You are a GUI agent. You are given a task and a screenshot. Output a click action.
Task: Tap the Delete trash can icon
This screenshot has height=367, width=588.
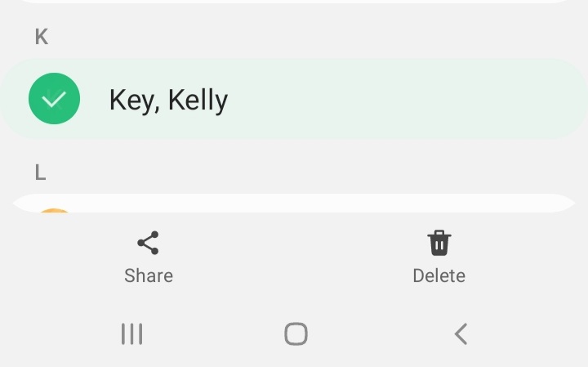439,243
